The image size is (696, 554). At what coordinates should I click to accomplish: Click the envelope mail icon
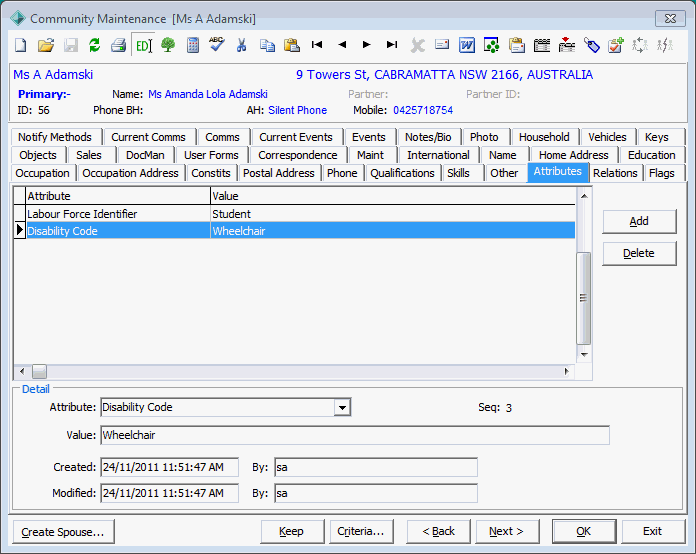click(x=442, y=44)
